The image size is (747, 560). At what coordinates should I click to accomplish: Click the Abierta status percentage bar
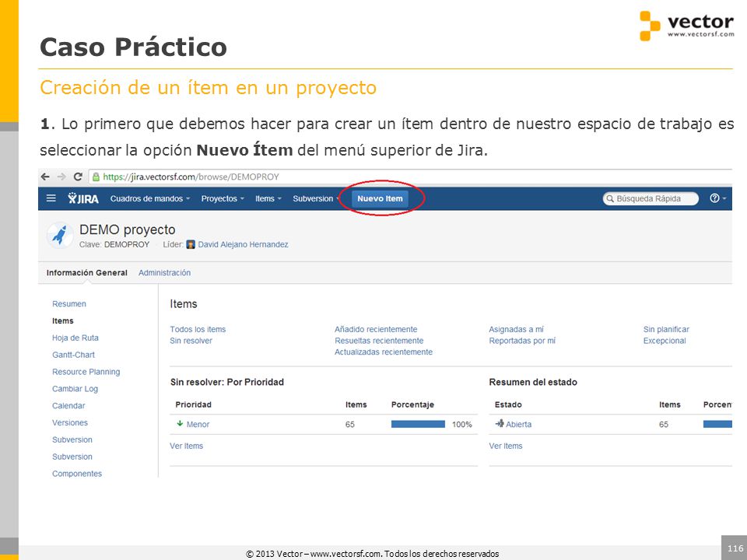coord(717,424)
